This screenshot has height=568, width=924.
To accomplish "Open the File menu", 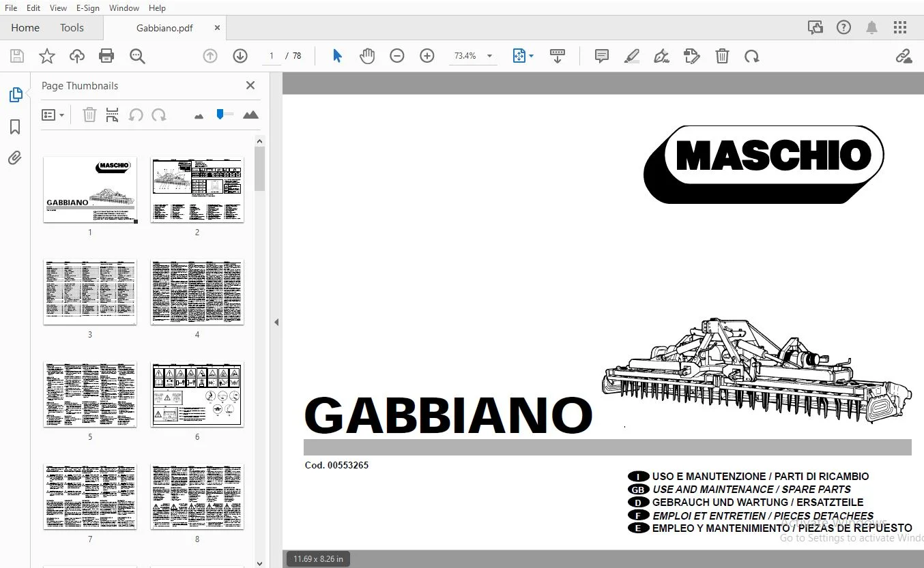I will tap(11, 8).
